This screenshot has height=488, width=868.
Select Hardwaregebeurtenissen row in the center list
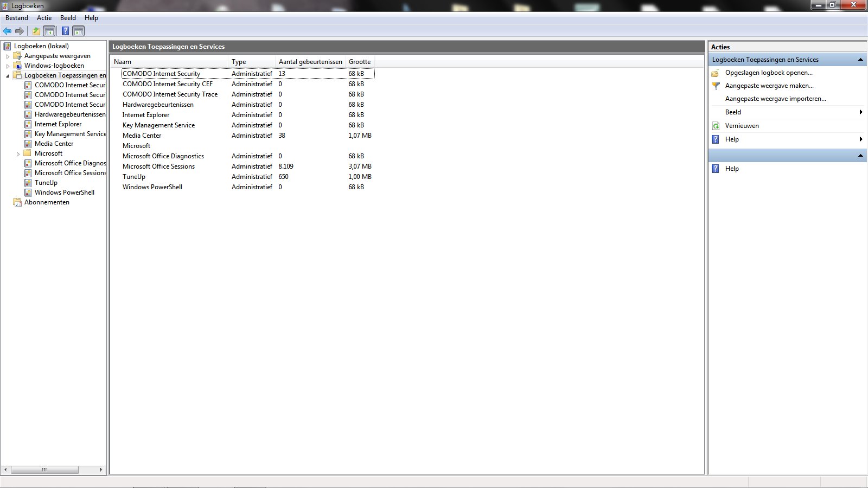tap(248, 105)
